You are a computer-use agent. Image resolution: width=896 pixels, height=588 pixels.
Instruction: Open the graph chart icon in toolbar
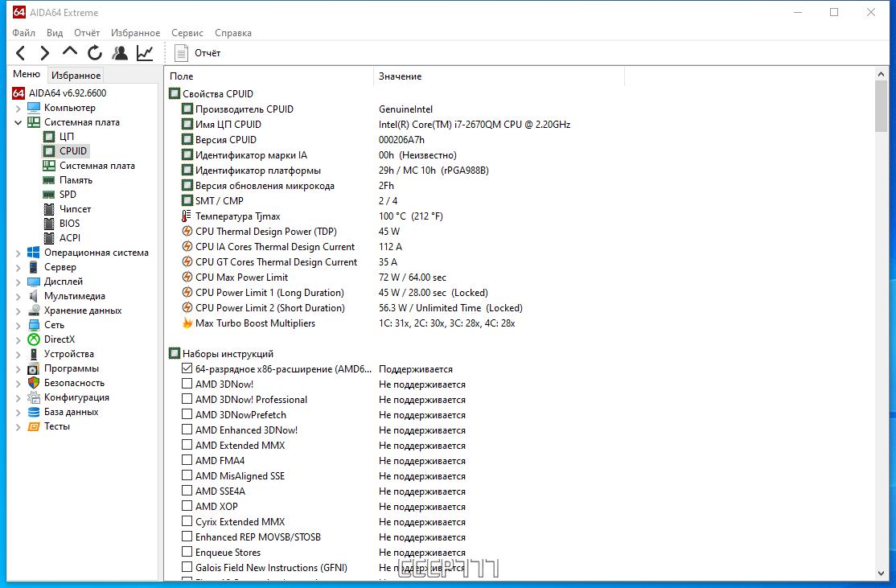click(145, 53)
